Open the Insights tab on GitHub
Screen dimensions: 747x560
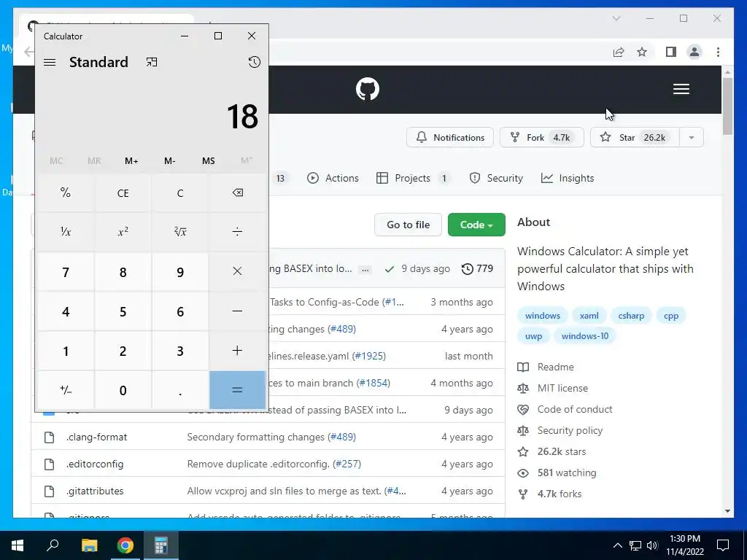coord(568,178)
